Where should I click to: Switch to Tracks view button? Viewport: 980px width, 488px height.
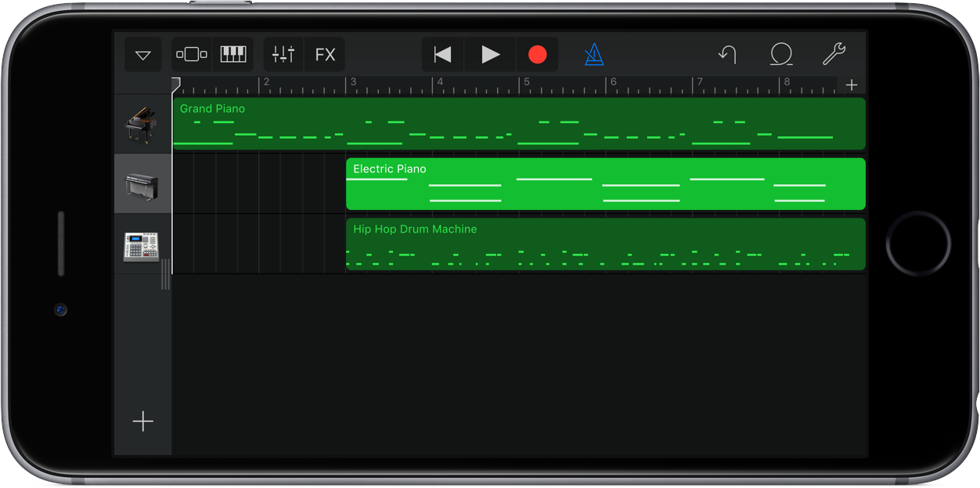click(x=192, y=55)
